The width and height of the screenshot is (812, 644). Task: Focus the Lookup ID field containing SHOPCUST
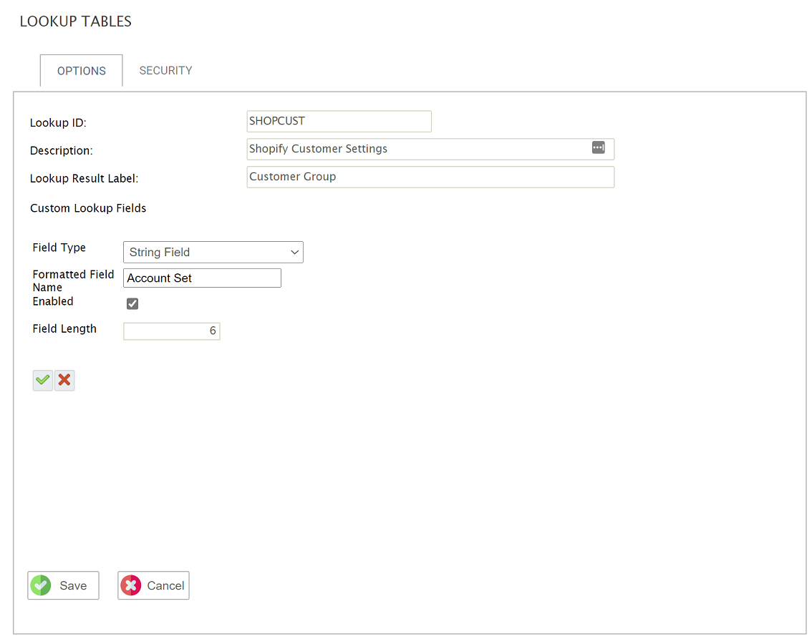tap(339, 122)
